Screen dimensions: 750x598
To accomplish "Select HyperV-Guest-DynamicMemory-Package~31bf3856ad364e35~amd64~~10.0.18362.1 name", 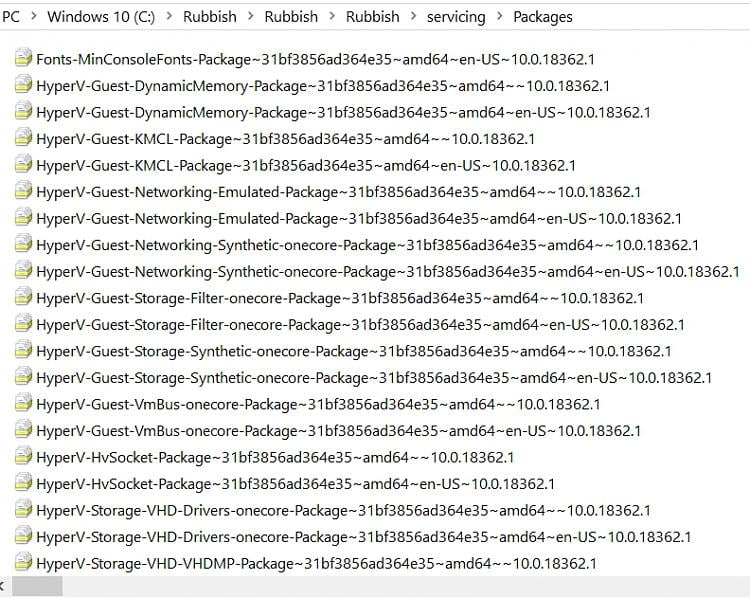I will pyautogui.click(x=323, y=86).
